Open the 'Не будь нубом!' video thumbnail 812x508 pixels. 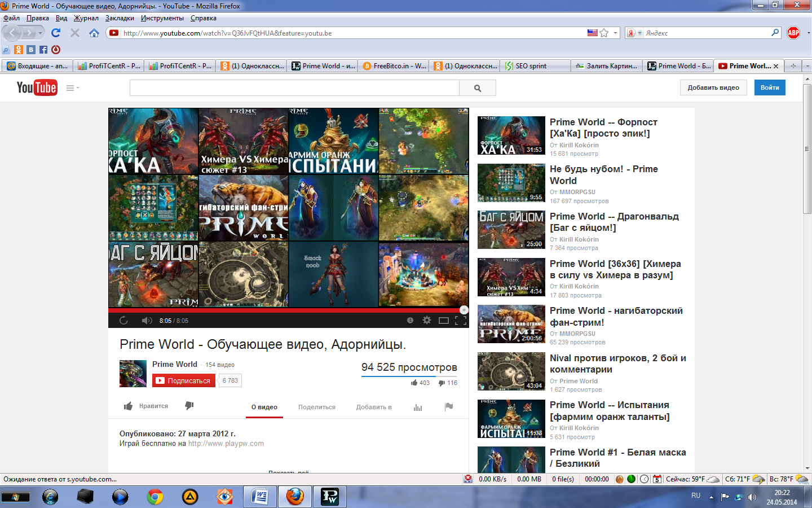[x=511, y=183]
